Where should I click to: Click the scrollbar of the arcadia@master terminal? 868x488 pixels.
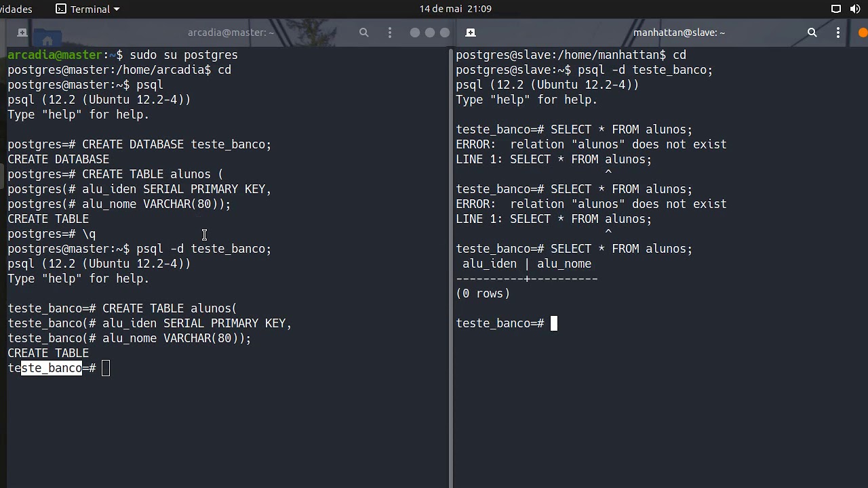tap(450, 268)
